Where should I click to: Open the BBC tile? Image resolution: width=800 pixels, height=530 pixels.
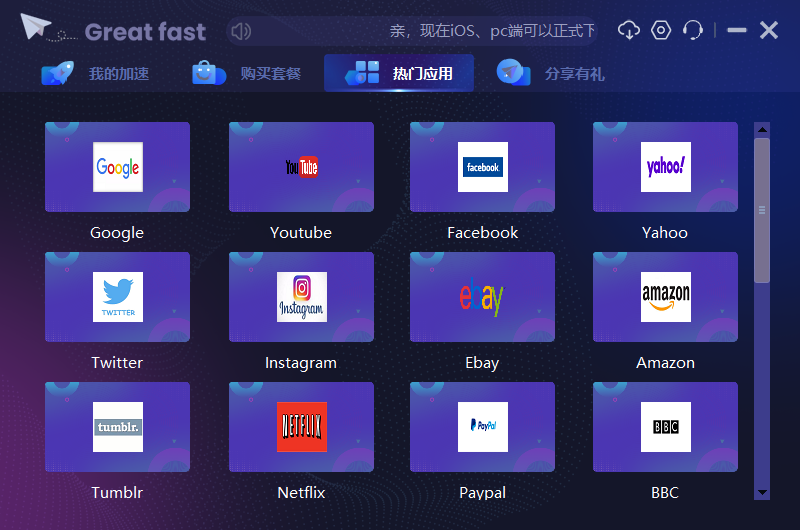point(665,427)
